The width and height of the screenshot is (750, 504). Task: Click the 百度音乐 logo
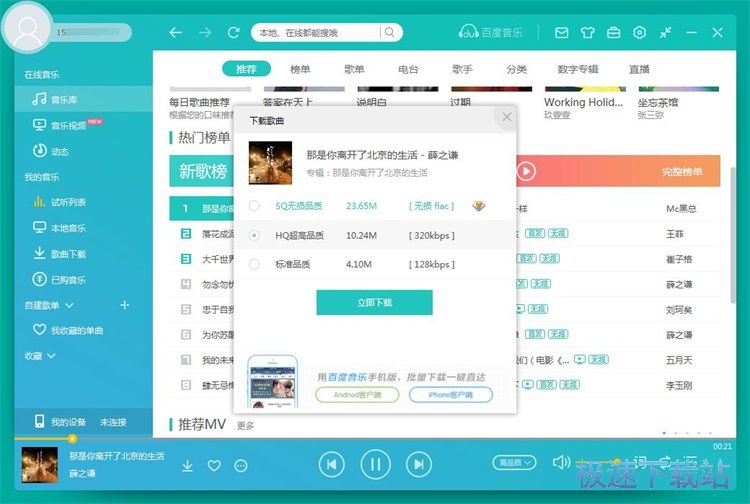tap(490, 32)
